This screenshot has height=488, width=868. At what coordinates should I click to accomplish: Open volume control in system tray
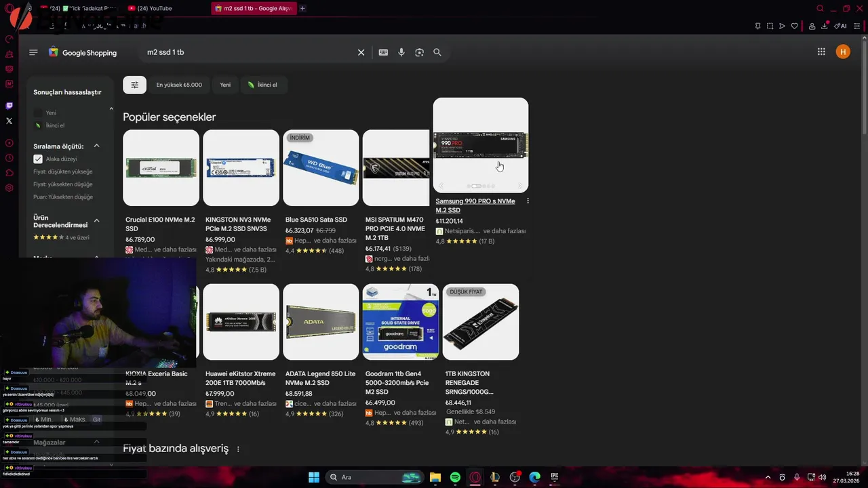click(822, 477)
